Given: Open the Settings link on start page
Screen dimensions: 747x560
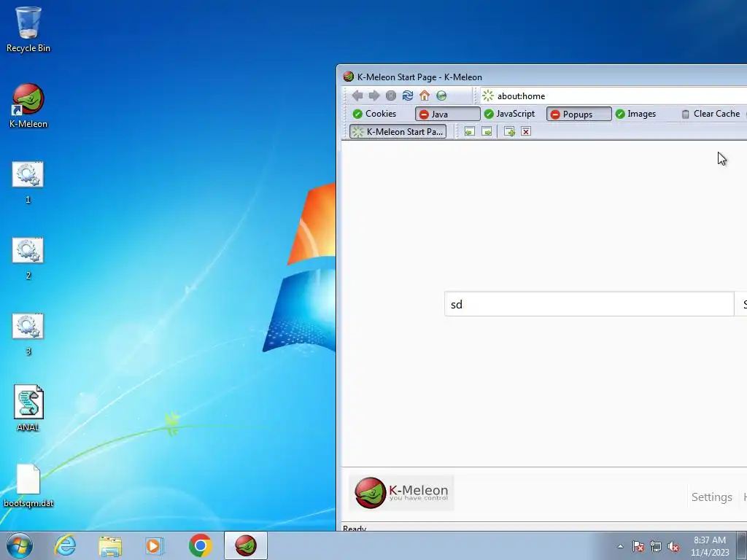Looking at the screenshot, I should point(712,497).
